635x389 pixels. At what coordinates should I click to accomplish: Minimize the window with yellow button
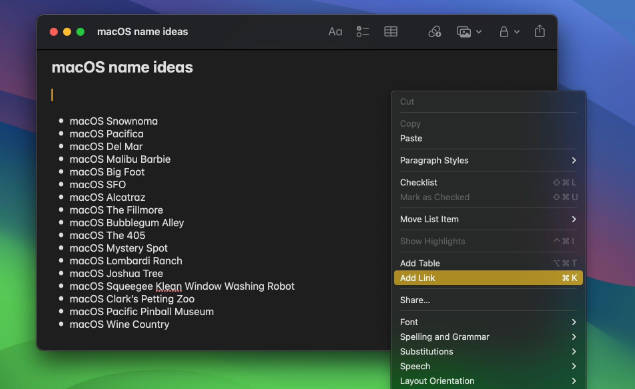(x=67, y=32)
